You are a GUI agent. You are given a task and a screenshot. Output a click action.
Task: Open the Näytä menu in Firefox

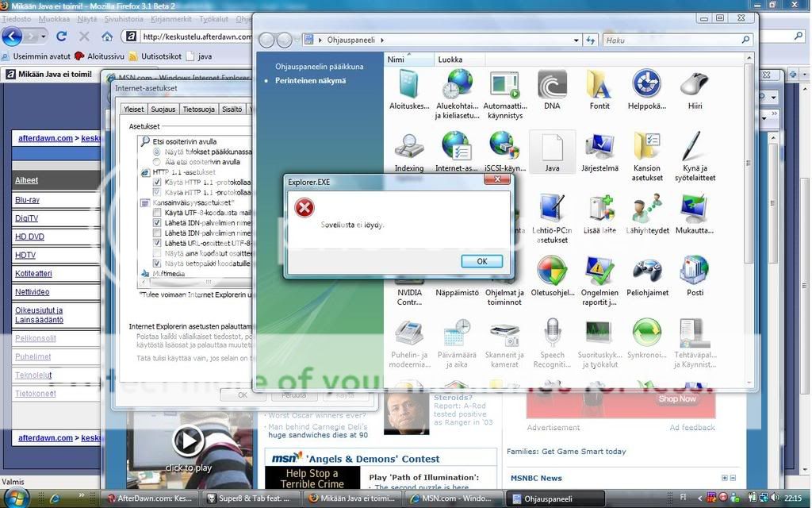pyautogui.click(x=87, y=19)
